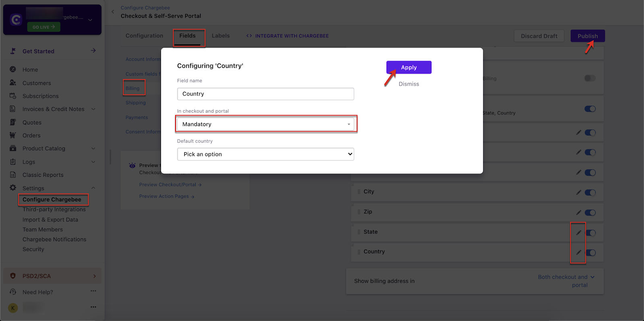Click the Customers icon in sidebar

[x=13, y=83]
